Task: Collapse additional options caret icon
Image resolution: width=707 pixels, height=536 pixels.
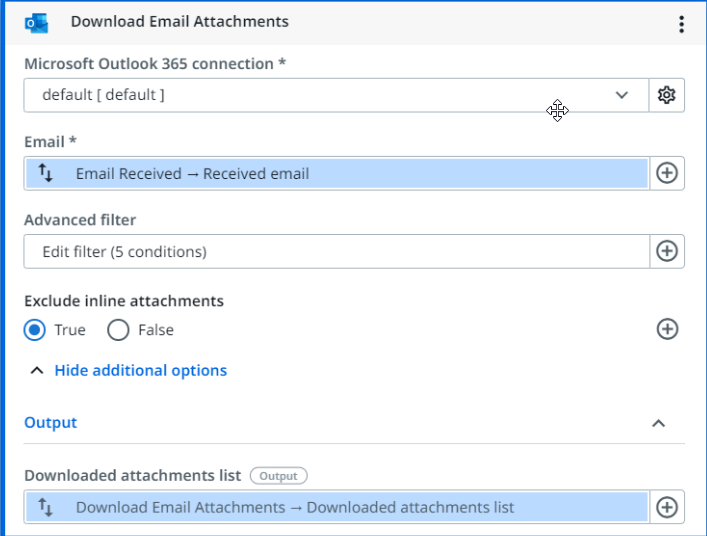Action: pyautogui.click(x=37, y=371)
